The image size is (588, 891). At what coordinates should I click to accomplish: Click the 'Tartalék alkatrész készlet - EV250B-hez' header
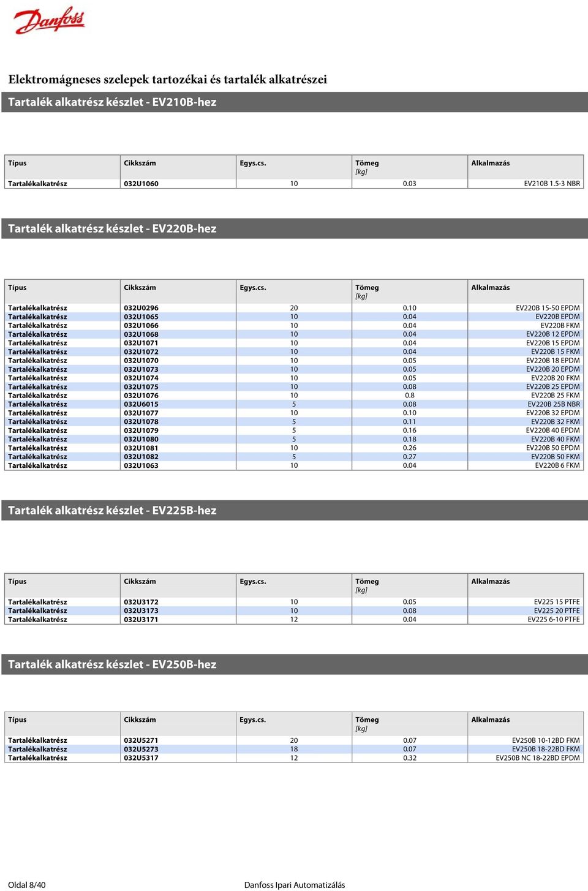coord(295,664)
